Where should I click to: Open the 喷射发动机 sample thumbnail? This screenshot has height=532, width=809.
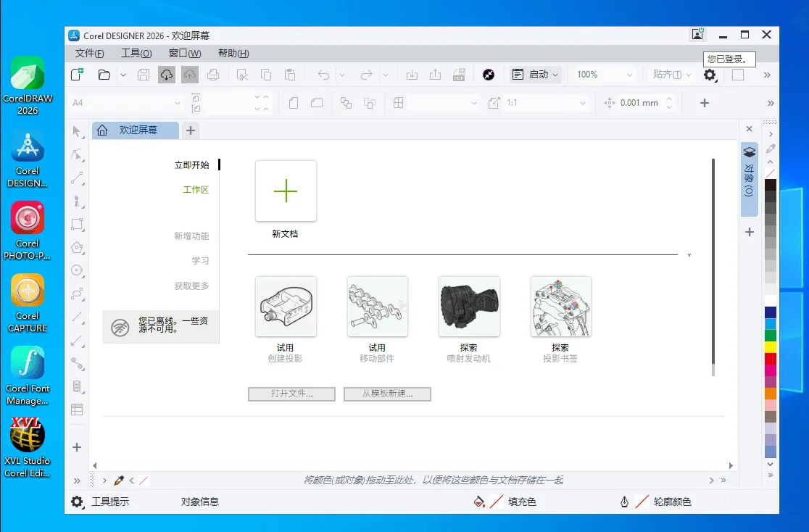tap(469, 307)
